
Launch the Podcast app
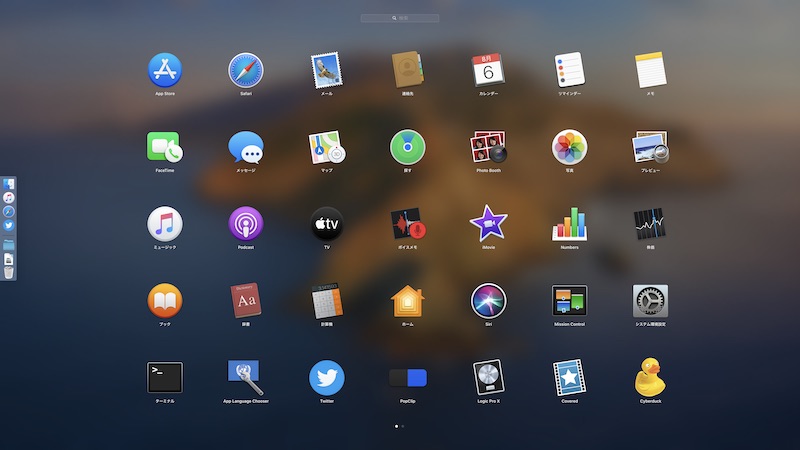point(246,224)
